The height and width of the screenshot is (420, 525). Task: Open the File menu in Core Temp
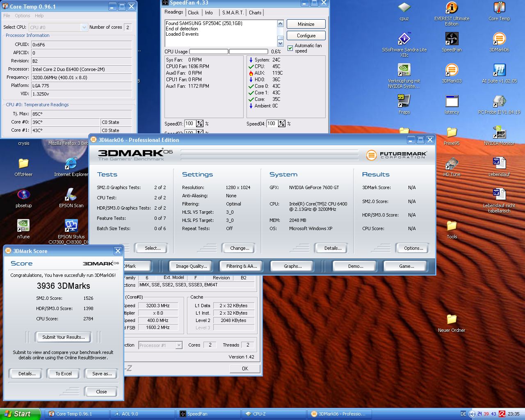tap(7, 16)
